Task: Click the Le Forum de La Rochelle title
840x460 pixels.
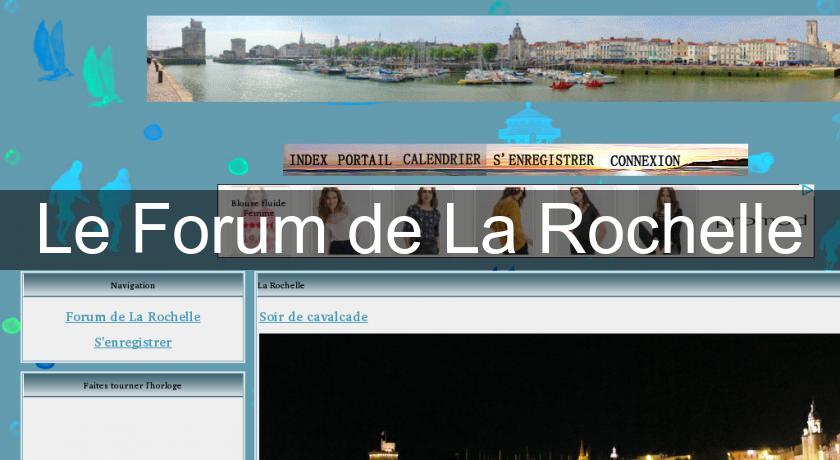Action: 420,229
